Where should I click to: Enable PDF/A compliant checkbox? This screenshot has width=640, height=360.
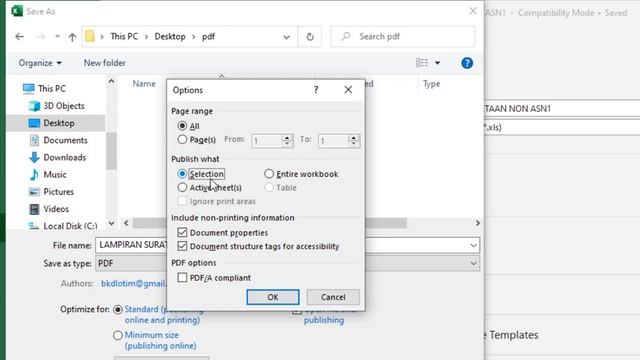pyautogui.click(x=182, y=278)
